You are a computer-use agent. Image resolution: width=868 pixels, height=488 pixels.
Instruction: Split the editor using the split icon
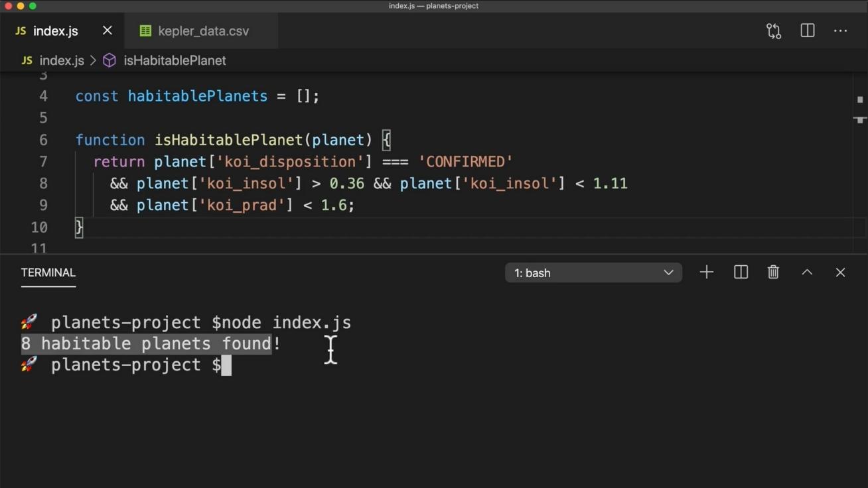(807, 30)
